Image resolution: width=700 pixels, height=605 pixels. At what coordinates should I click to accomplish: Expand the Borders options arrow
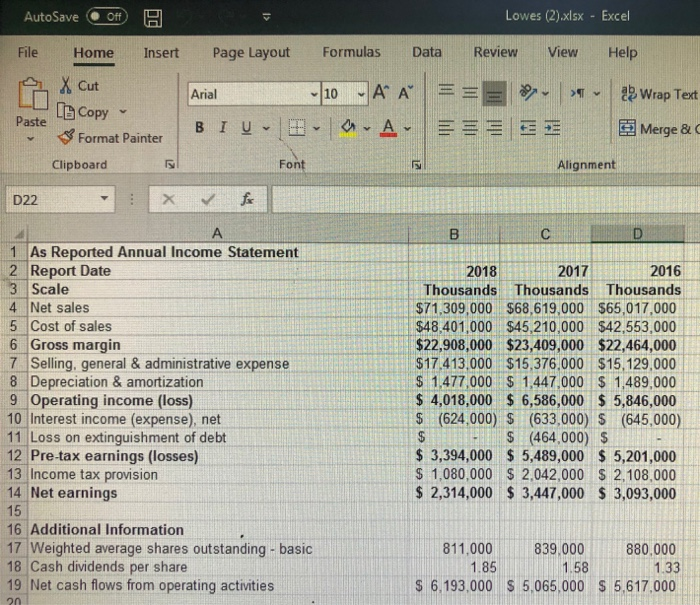click(x=317, y=129)
